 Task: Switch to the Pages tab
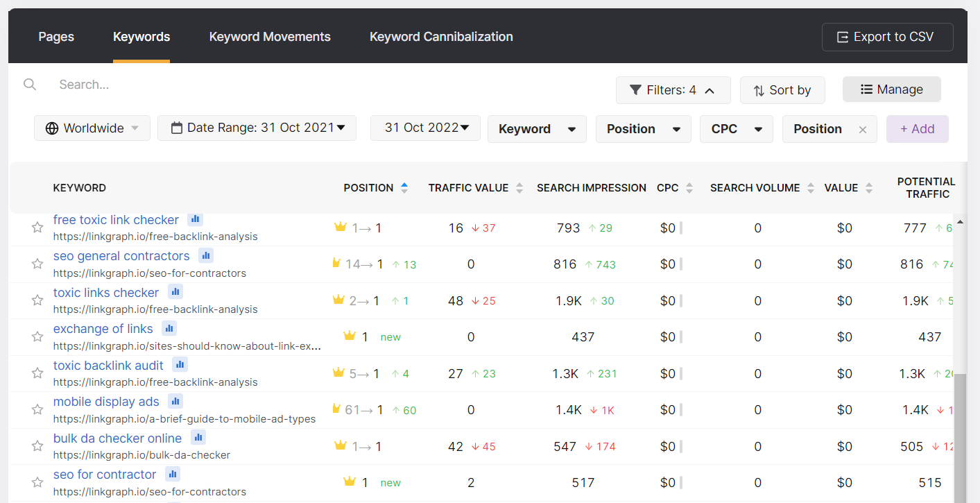[56, 37]
